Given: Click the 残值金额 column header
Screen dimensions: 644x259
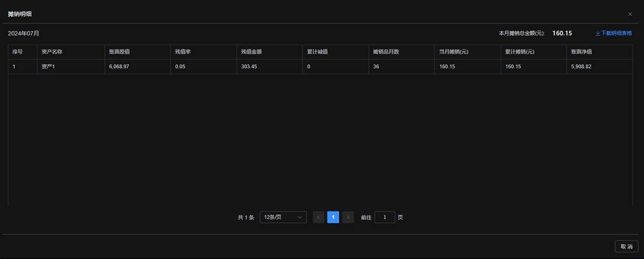Looking at the screenshot, I should [251, 52].
